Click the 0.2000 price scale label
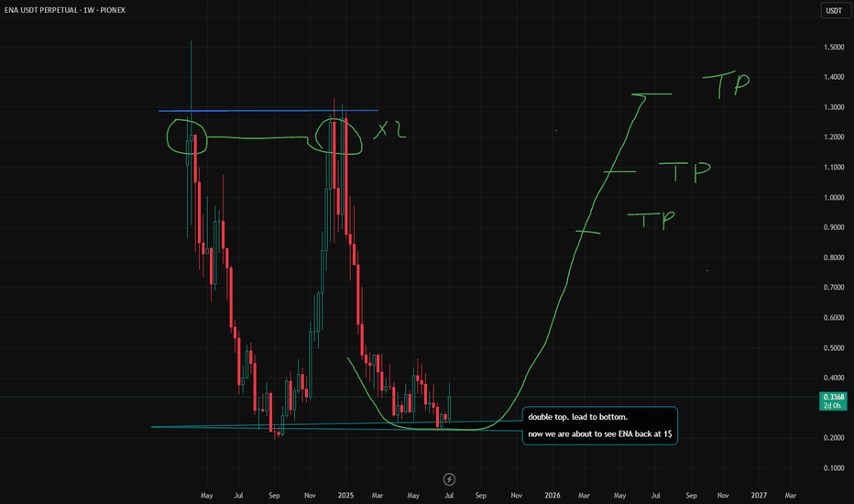 tap(834, 437)
